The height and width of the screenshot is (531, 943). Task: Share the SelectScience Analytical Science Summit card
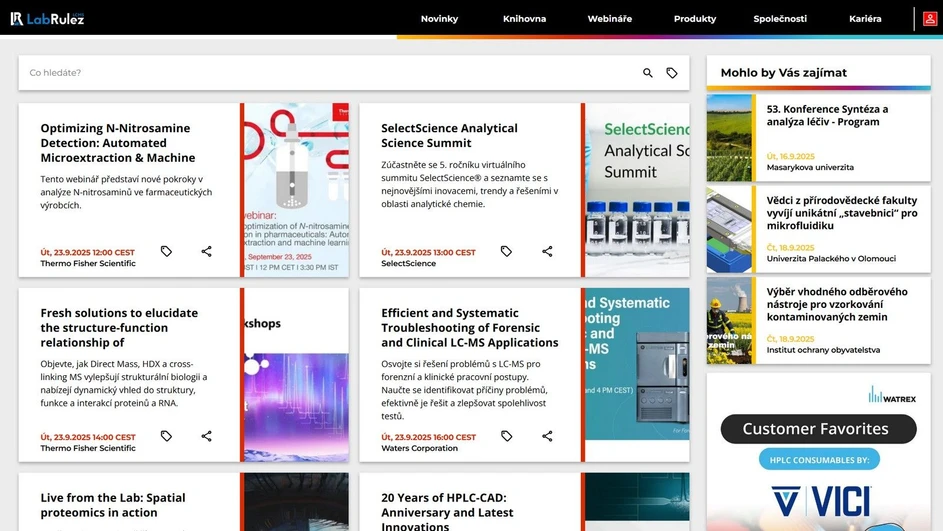pyautogui.click(x=547, y=251)
